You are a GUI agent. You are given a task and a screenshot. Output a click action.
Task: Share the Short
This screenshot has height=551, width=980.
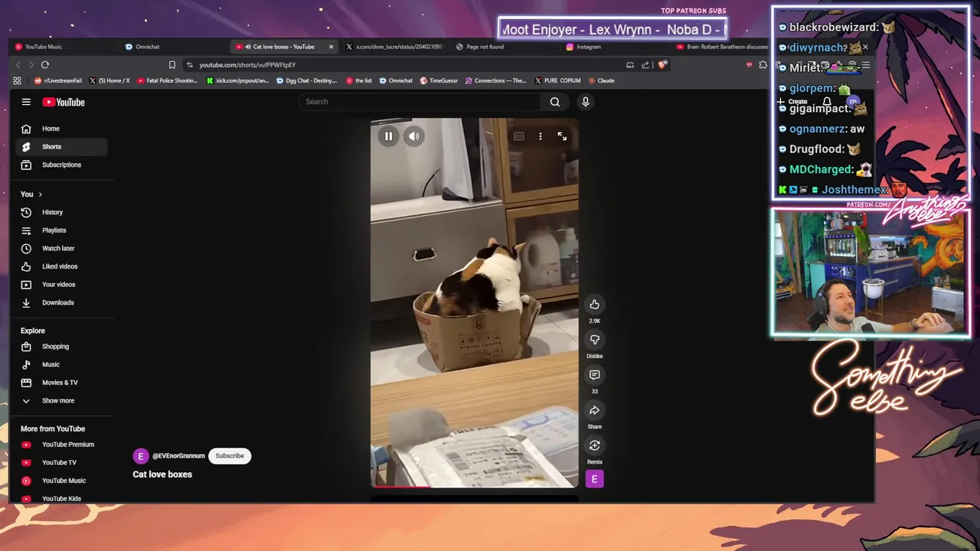(594, 410)
